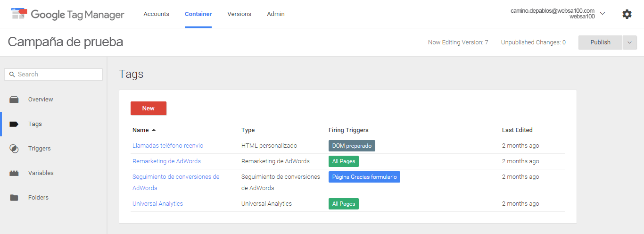Viewport: 644px width, 234px height.
Task: Open the Publish options dropdown arrow
Action: coord(630,42)
